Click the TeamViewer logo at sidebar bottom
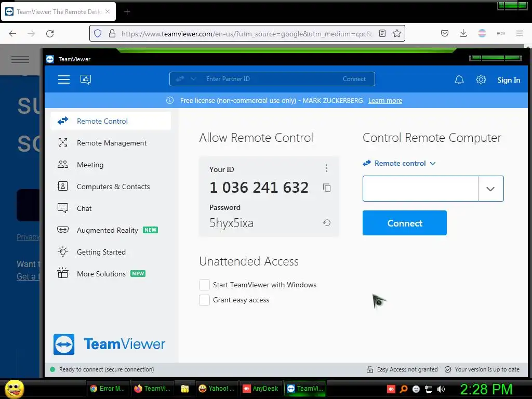 tap(109, 344)
